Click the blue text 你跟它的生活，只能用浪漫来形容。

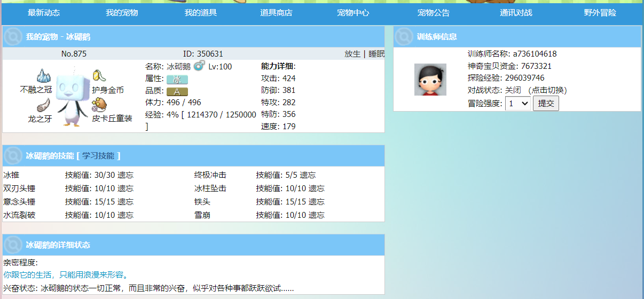click(66, 275)
